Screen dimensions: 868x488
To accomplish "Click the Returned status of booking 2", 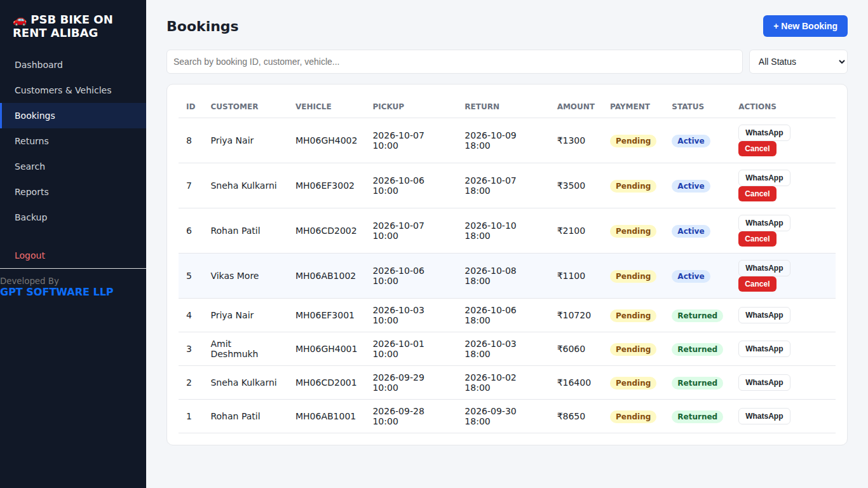I will [697, 383].
